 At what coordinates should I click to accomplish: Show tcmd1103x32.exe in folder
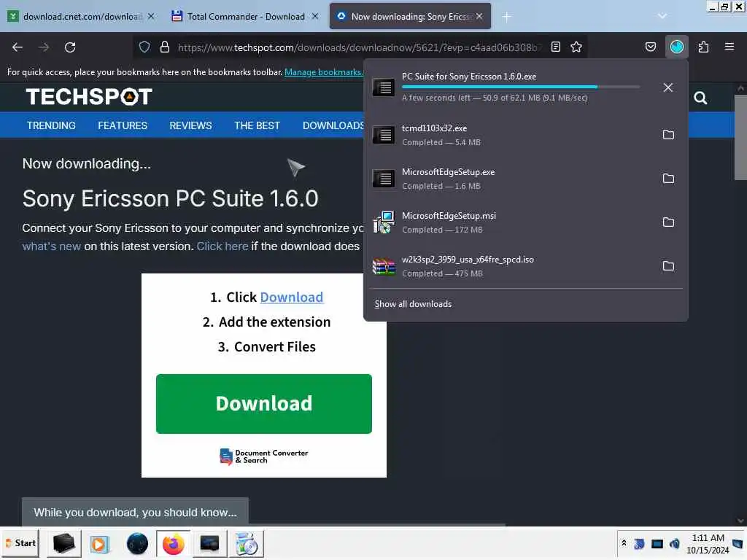coord(668,135)
